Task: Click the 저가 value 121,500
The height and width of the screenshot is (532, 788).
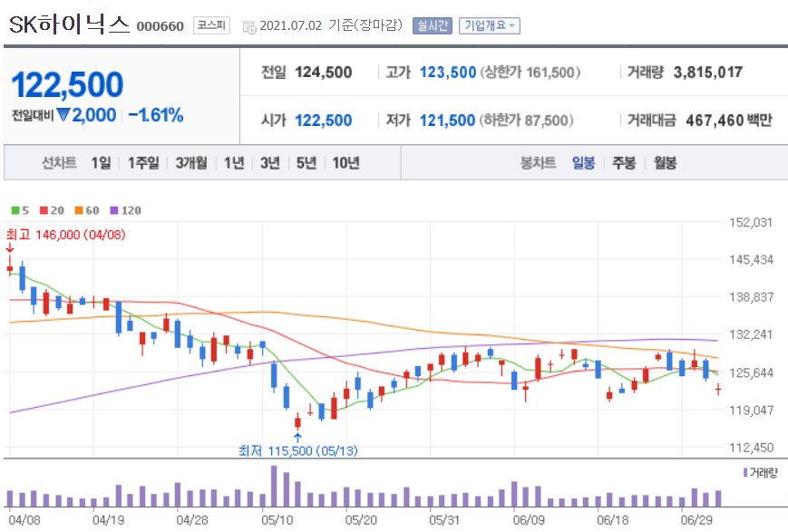Action: coord(447,121)
